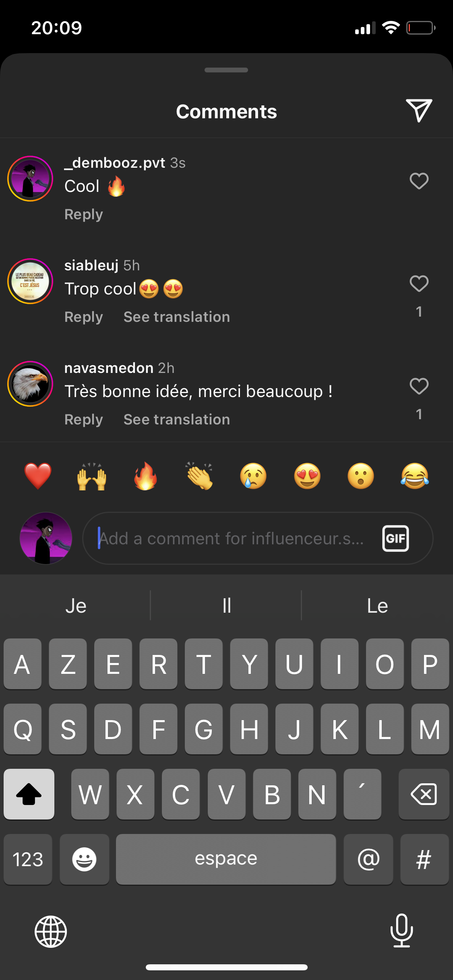Like navasmedon's comment with the heart
The image size is (453, 980).
[419, 386]
